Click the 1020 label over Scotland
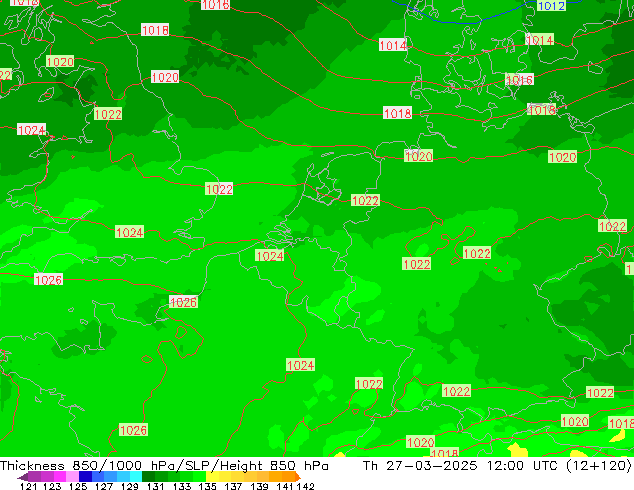 point(60,61)
